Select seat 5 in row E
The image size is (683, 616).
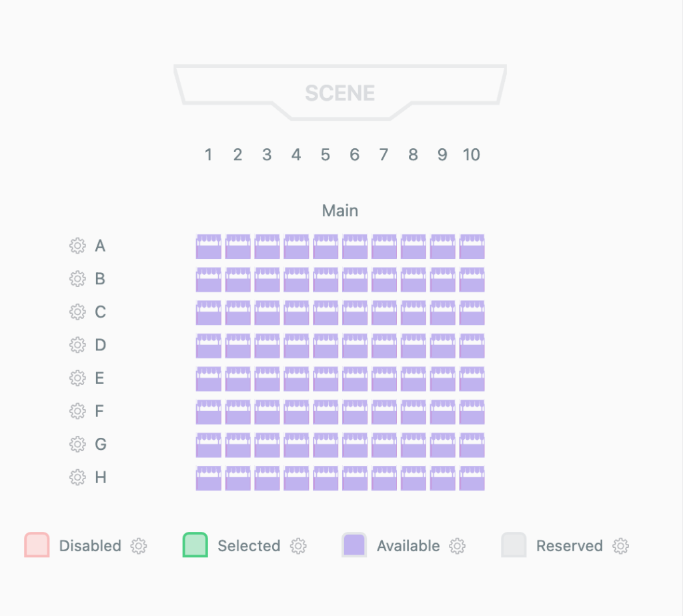[325, 378]
